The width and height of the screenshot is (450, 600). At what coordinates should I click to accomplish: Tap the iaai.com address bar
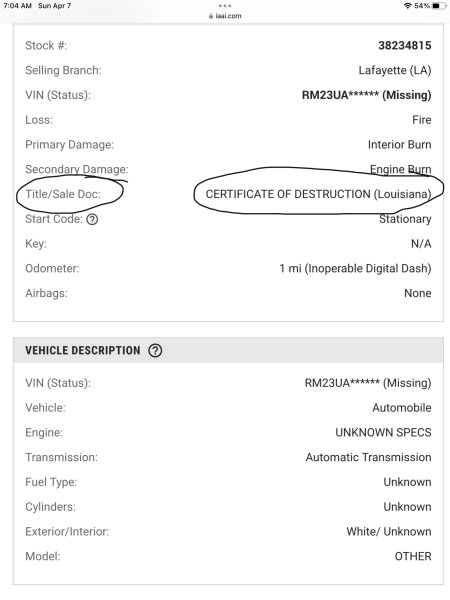point(225,16)
